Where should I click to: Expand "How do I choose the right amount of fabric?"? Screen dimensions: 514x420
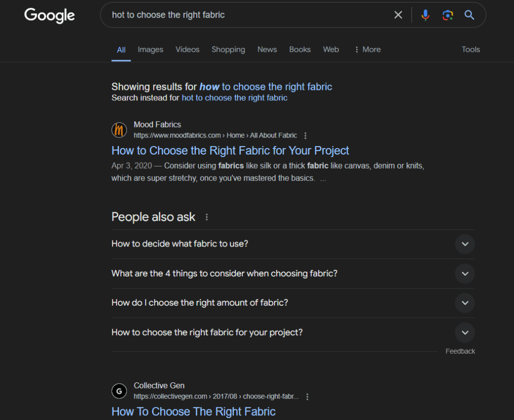pyautogui.click(x=464, y=303)
